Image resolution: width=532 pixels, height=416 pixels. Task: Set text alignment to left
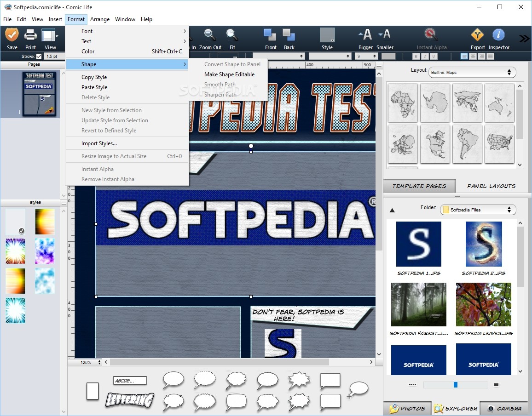464,56
